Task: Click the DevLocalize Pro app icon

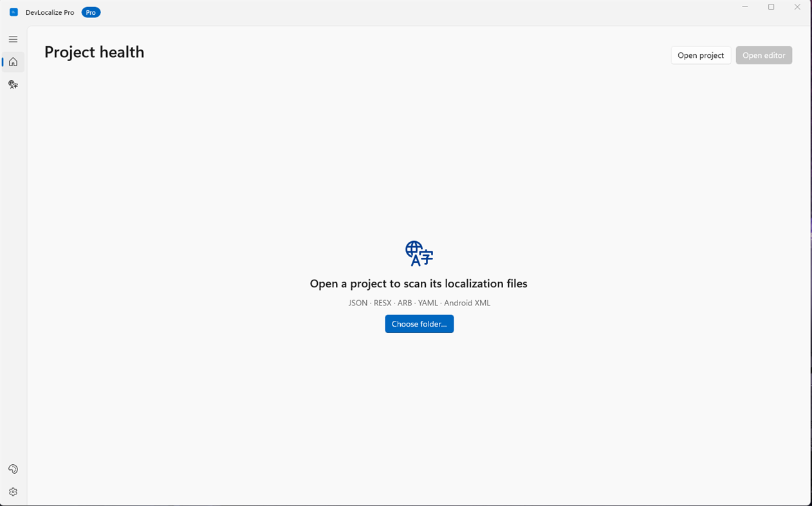Action: [14, 12]
